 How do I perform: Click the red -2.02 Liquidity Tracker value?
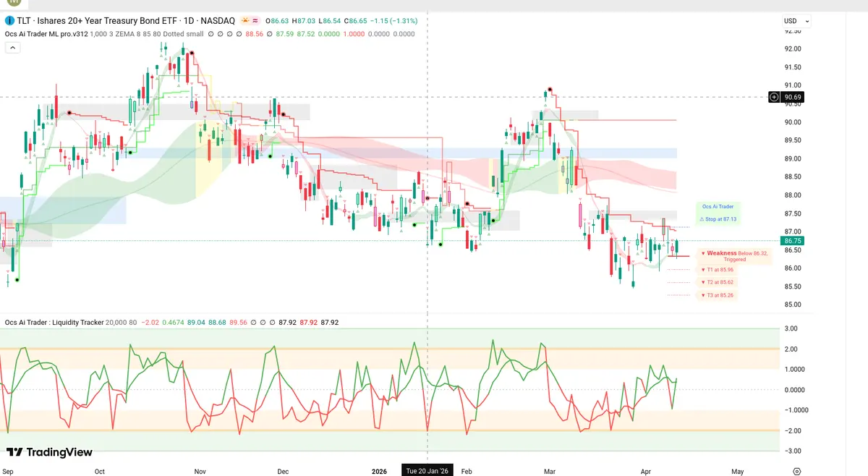point(150,323)
